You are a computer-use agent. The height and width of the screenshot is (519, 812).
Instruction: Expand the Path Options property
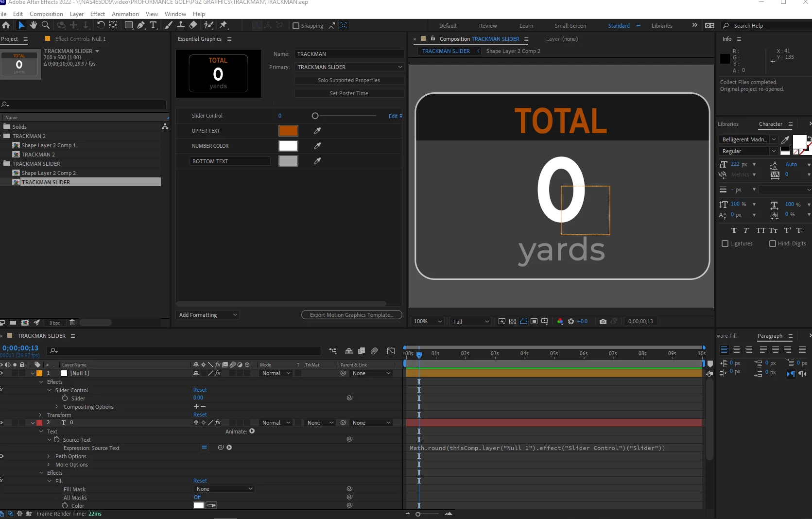(x=49, y=456)
